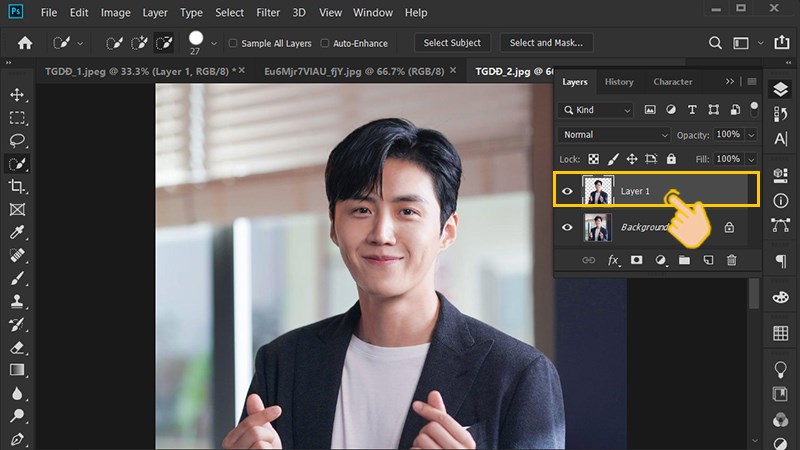Enable Auto-Enhance checkbox

click(324, 43)
